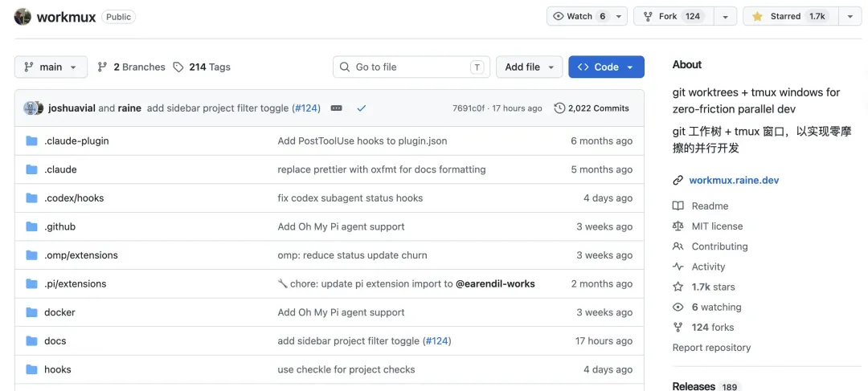Toggle the Starred button
Image resolution: width=868 pixels, height=391 pixels.
point(791,17)
